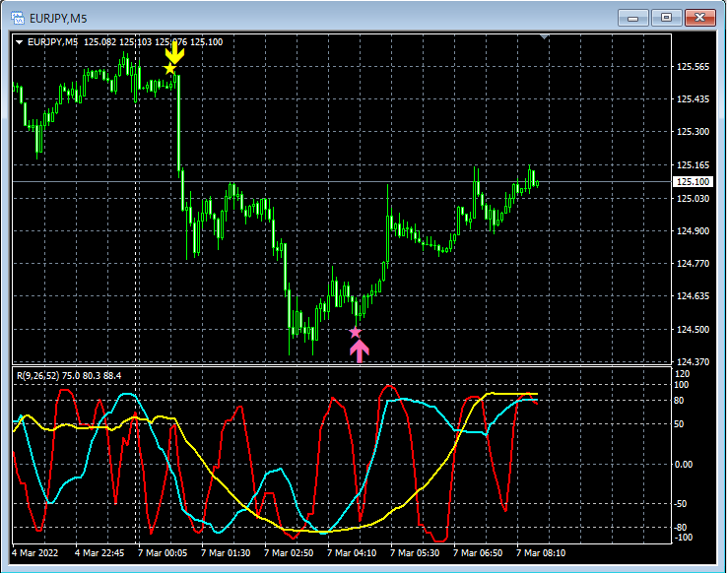This screenshot has height=573, width=728.
Task: Click the 7 Mar 01:30 time label
Action: [226, 553]
